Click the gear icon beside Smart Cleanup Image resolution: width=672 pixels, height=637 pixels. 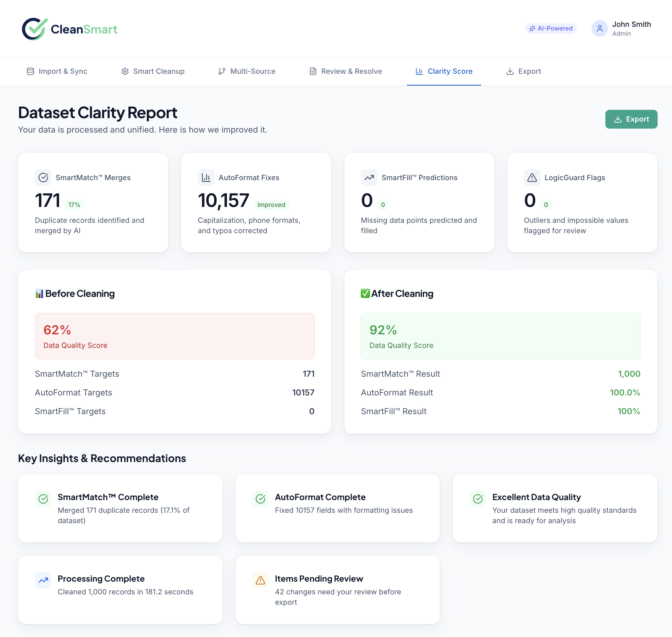pos(125,71)
